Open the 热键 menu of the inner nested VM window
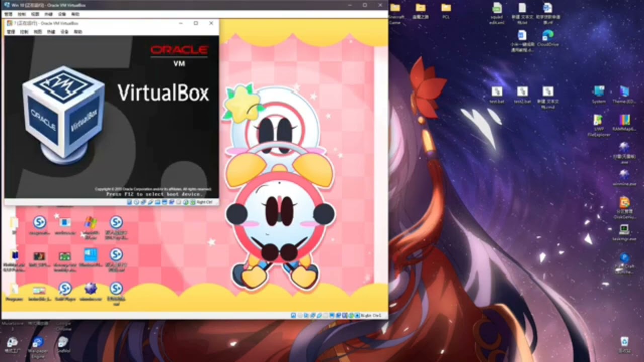644x362 pixels. 51,32
